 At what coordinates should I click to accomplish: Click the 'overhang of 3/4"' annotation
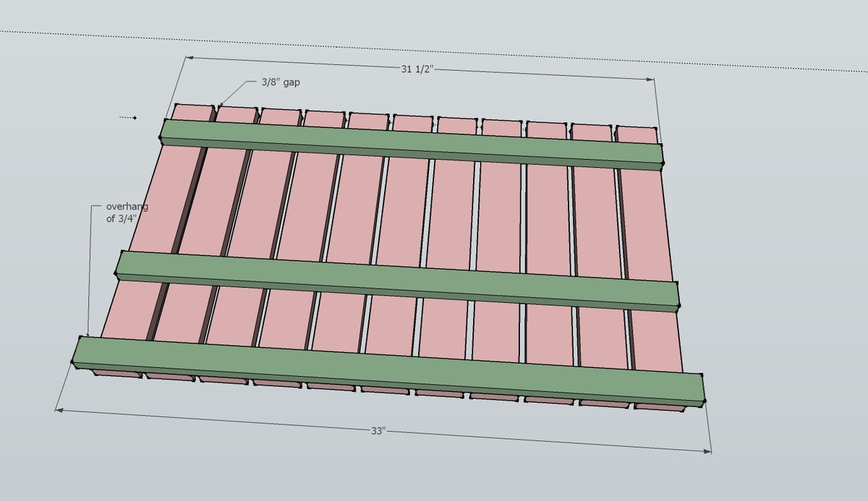(x=127, y=212)
